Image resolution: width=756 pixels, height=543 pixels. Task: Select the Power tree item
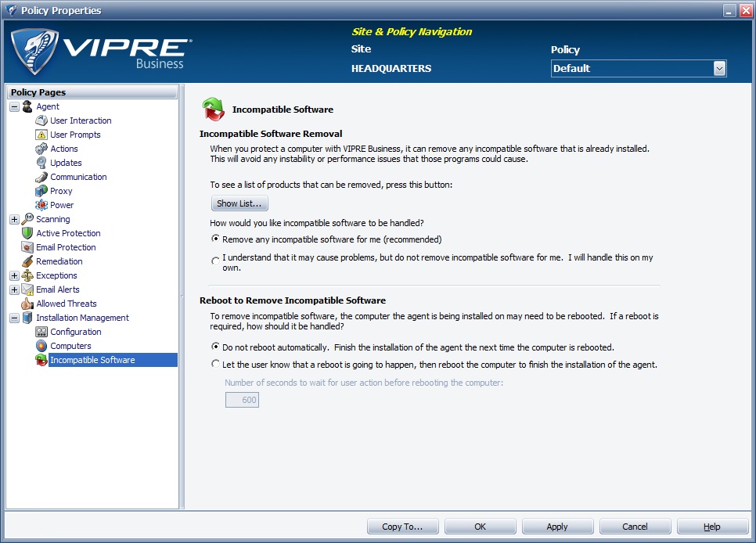click(62, 205)
